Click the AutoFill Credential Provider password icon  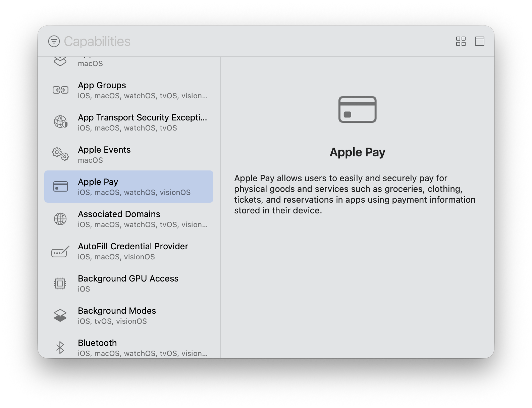(60, 251)
